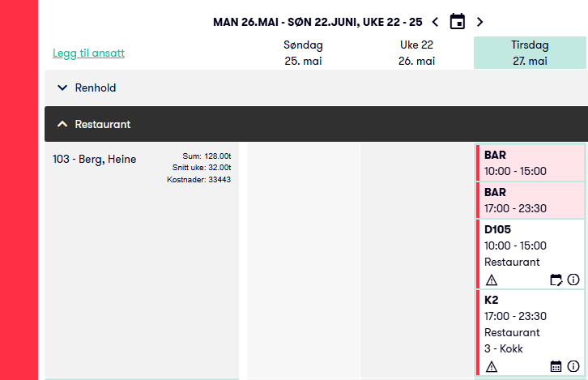
Task: Select the Tirsdag 27. mai column header
Action: [530, 53]
